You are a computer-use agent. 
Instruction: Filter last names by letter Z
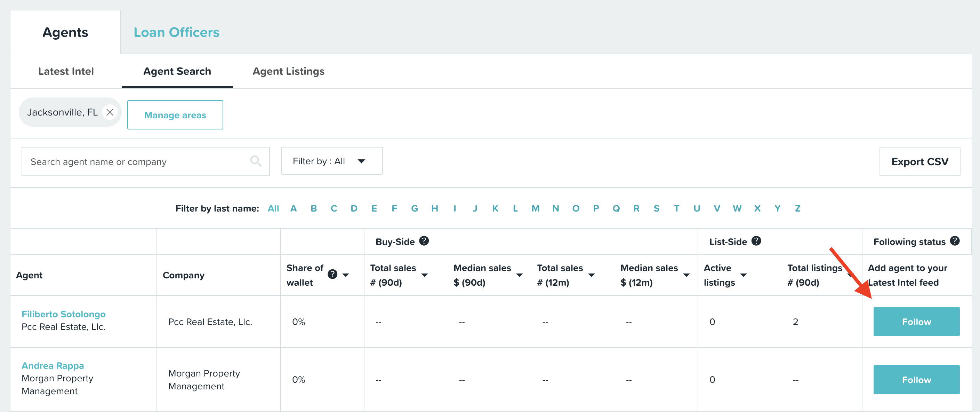[x=797, y=208]
